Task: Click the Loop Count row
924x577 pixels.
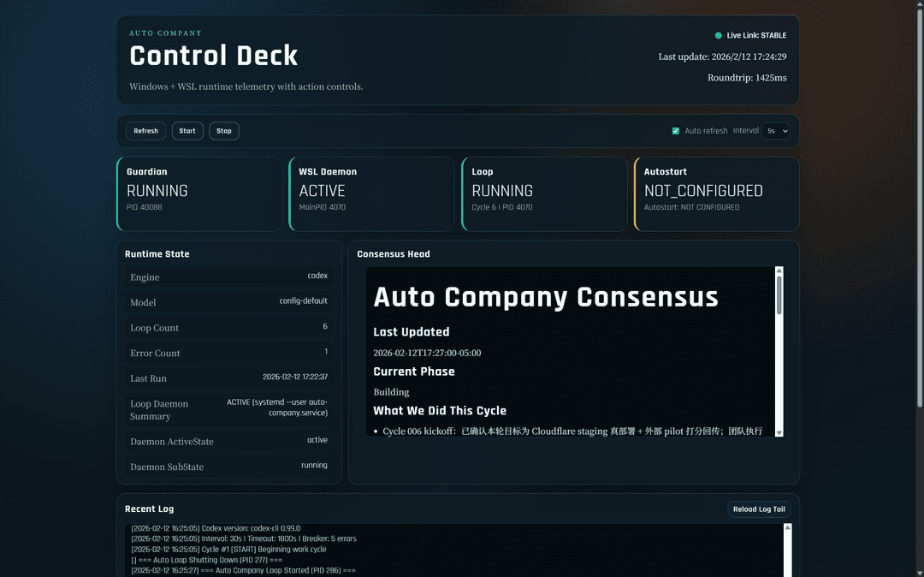Action: [228, 327]
